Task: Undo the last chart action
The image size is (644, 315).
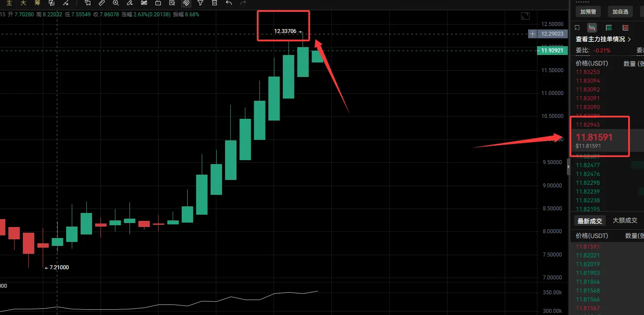Action: click(229, 3)
